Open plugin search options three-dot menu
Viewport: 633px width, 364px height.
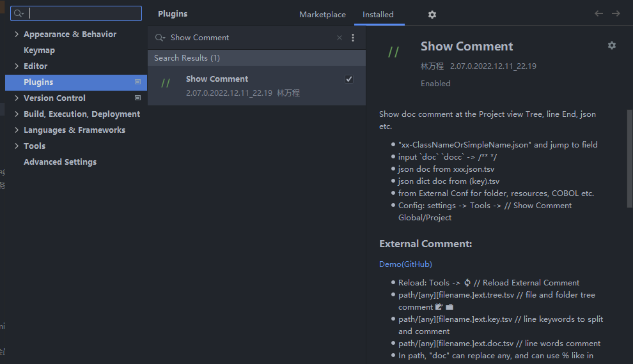tap(353, 38)
